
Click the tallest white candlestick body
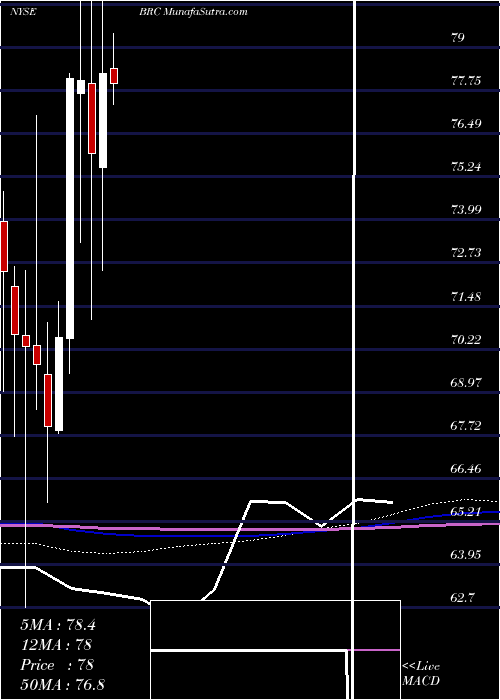[x=70, y=208]
